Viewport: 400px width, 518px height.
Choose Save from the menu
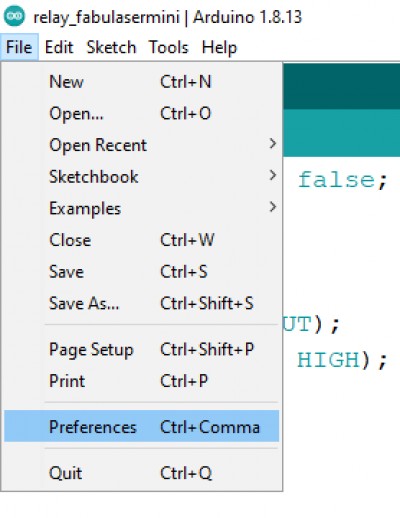point(142,272)
